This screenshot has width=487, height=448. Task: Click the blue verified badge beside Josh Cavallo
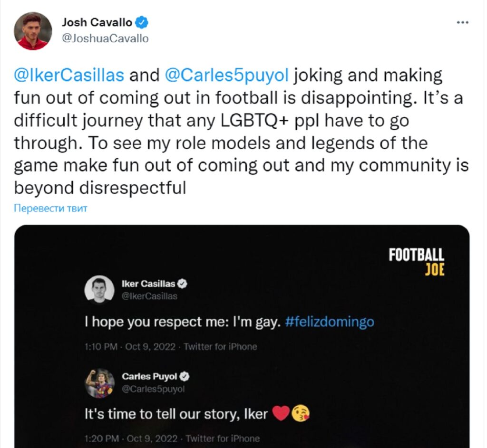coord(142,22)
